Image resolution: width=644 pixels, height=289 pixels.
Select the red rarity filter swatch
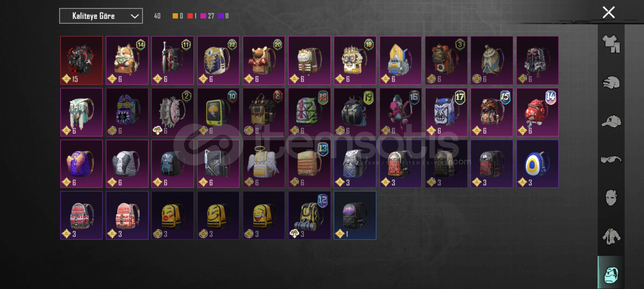click(190, 16)
